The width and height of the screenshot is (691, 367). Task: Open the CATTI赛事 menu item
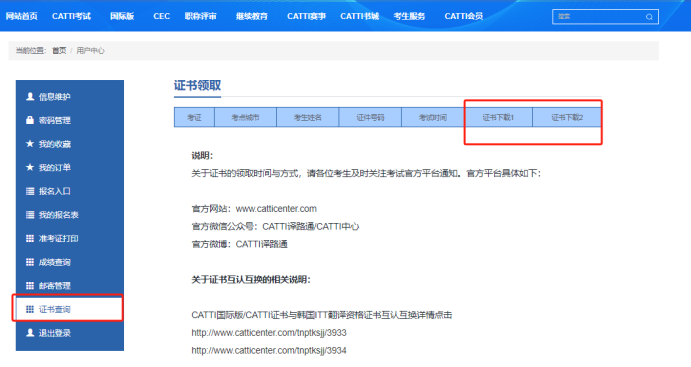click(x=306, y=16)
